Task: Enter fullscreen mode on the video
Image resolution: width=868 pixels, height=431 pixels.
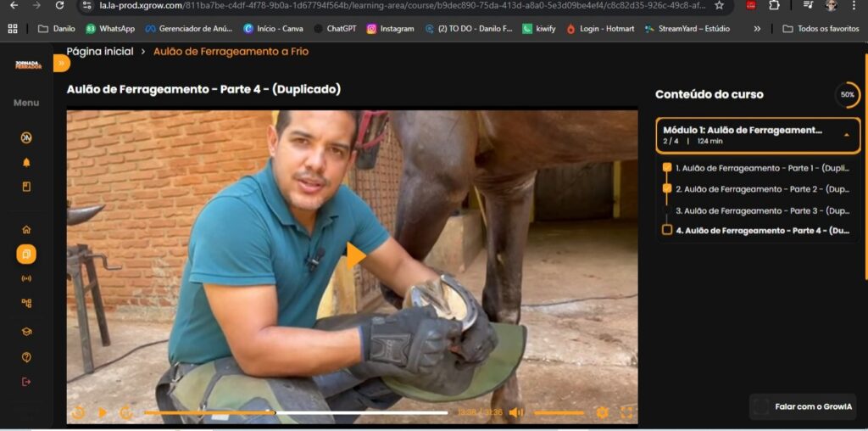Action: [626, 412]
